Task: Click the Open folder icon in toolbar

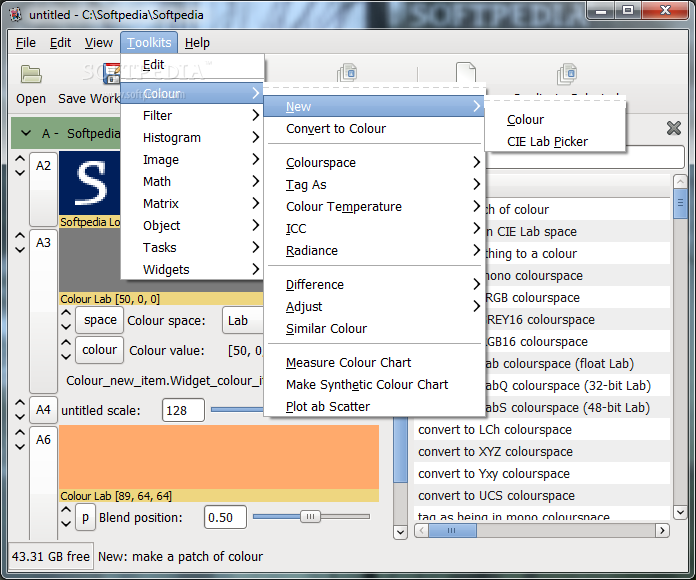Action: point(31,75)
